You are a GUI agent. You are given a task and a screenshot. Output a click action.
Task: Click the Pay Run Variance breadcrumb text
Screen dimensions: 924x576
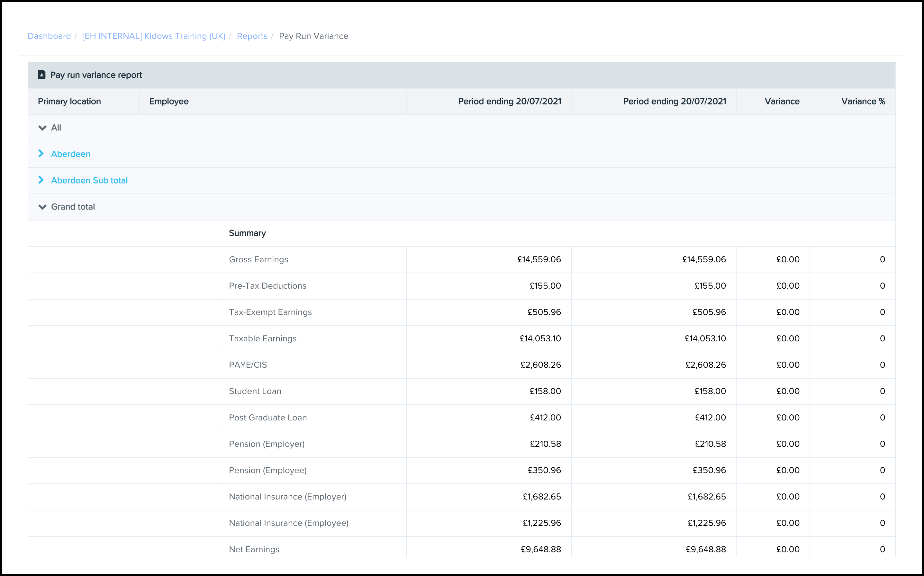click(313, 36)
